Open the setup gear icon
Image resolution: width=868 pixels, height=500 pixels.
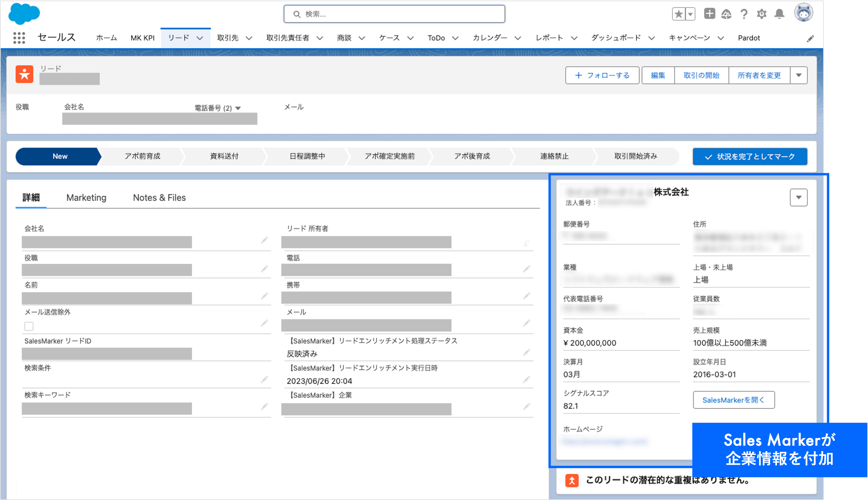[x=762, y=14]
